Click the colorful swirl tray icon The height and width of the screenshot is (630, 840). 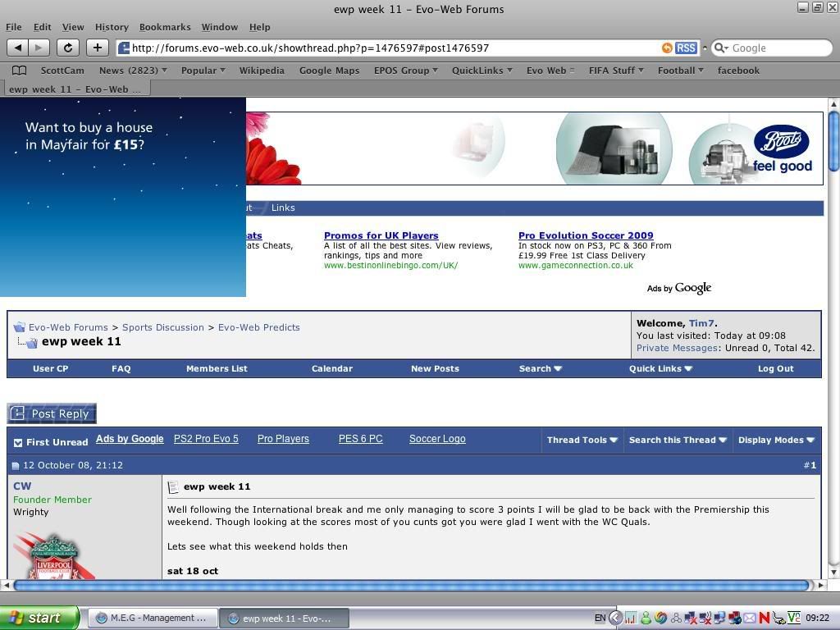(660, 618)
